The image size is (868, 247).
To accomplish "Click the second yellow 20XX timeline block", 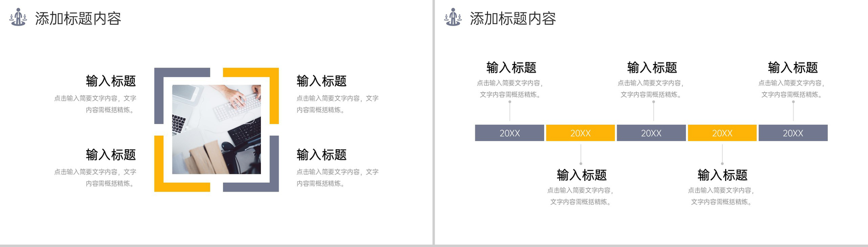I will coord(722,133).
